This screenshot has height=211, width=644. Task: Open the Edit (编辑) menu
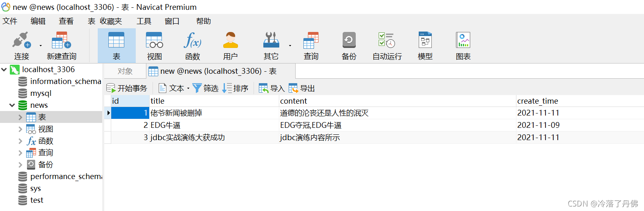pyautogui.click(x=38, y=21)
